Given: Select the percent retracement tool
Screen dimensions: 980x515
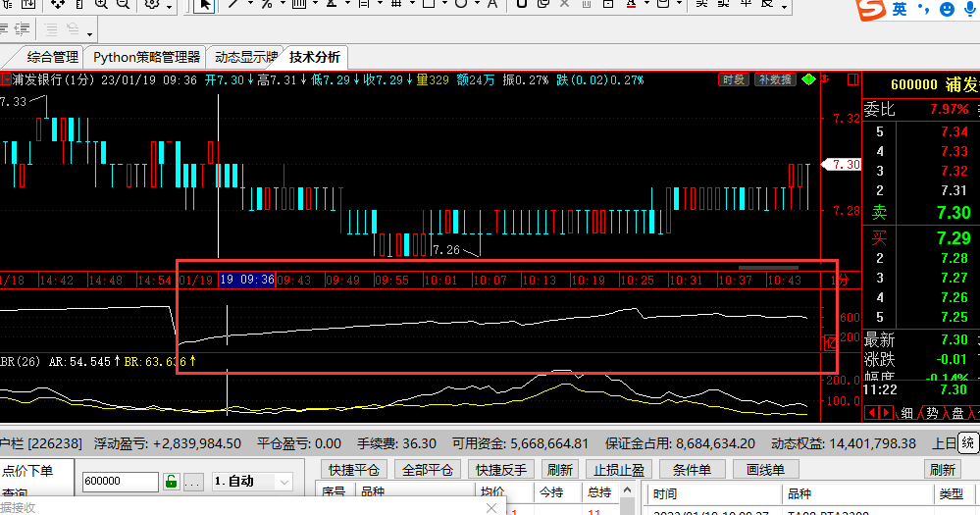Looking at the screenshot, I should click(267, 4).
